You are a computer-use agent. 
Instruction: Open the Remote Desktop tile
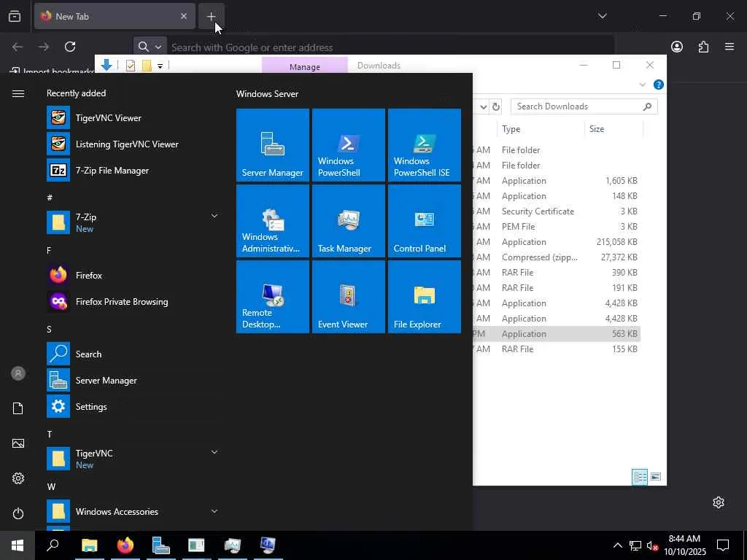pos(273,296)
